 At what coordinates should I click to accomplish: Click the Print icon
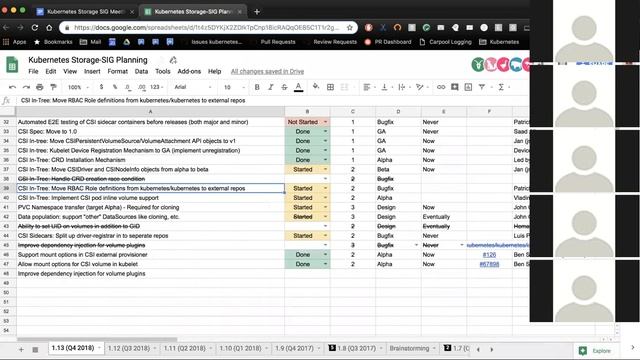[x=40, y=87]
